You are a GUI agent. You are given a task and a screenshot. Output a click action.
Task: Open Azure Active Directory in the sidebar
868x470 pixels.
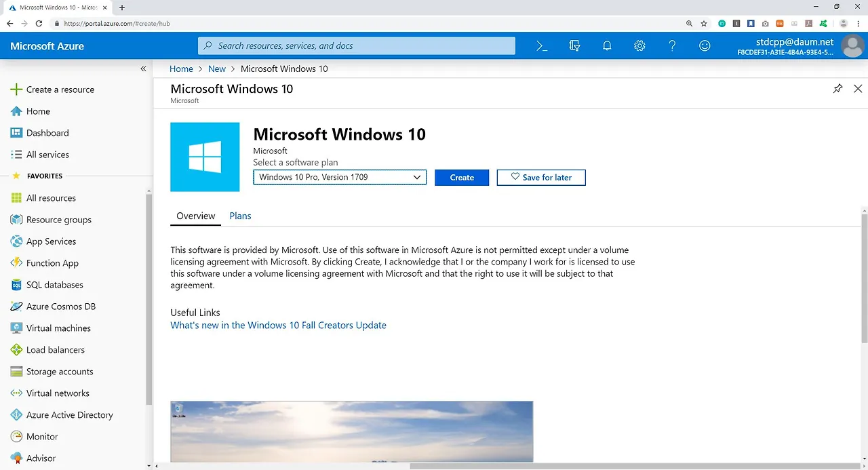pos(62,415)
